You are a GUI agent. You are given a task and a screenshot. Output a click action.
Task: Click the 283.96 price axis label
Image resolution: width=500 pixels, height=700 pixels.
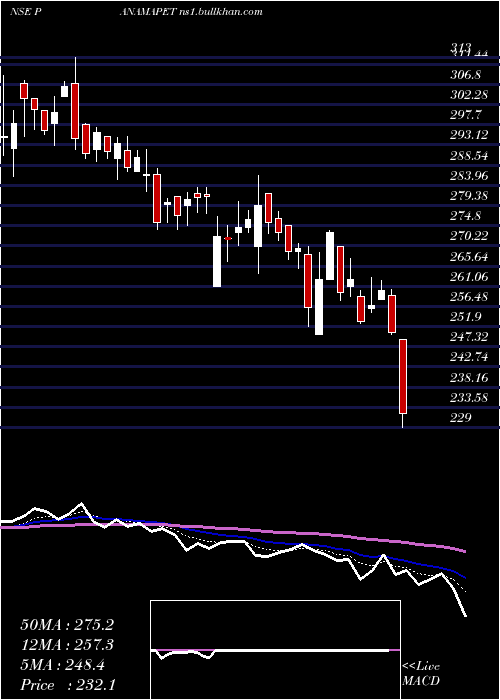(x=469, y=176)
